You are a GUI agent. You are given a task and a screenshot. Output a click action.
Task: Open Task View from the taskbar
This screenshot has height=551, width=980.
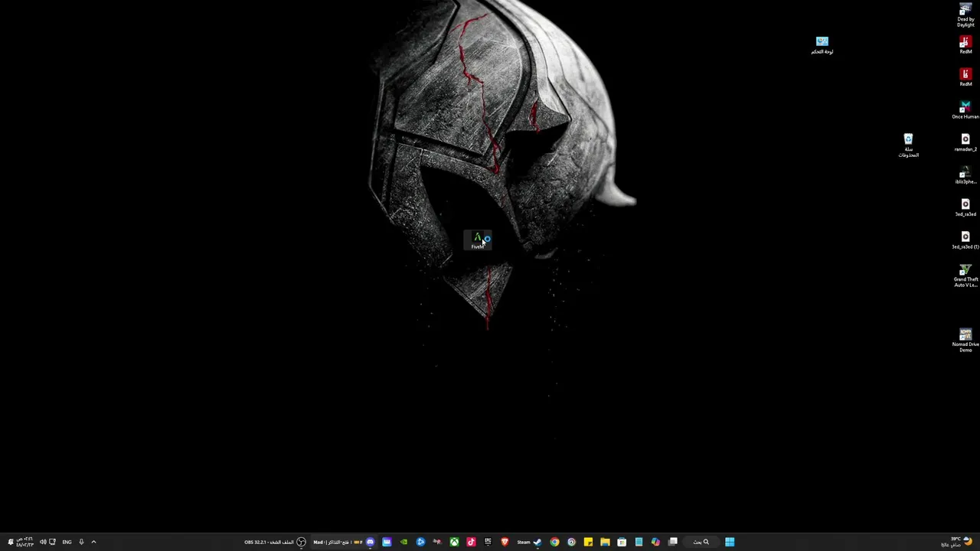[673, 542]
